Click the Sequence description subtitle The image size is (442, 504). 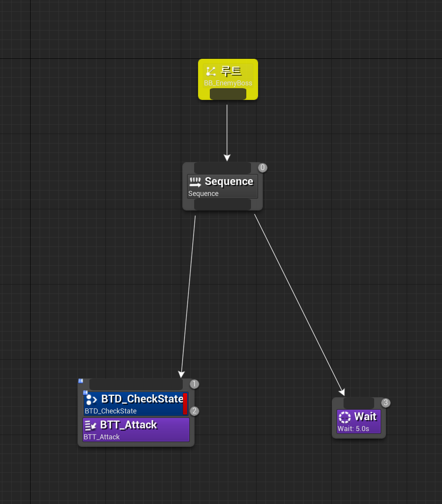[204, 194]
